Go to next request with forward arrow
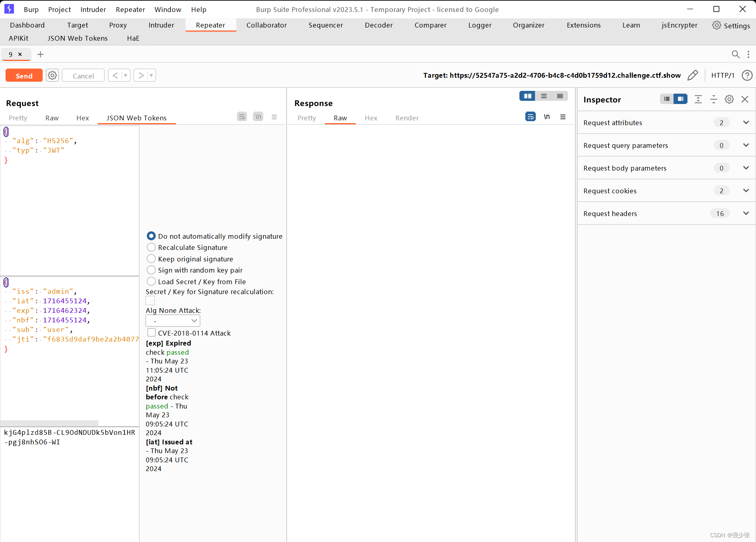756x542 pixels. pyautogui.click(x=141, y=75)
